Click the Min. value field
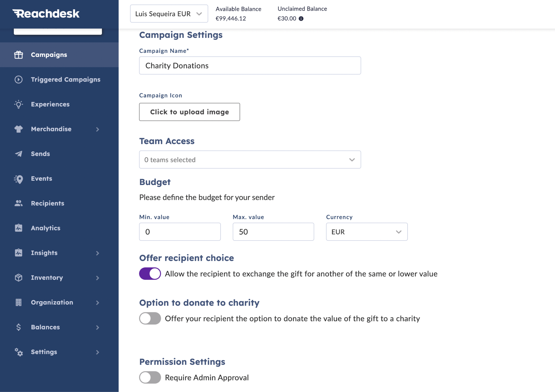This screenshot has width=555, height=392. coord(180,232)
